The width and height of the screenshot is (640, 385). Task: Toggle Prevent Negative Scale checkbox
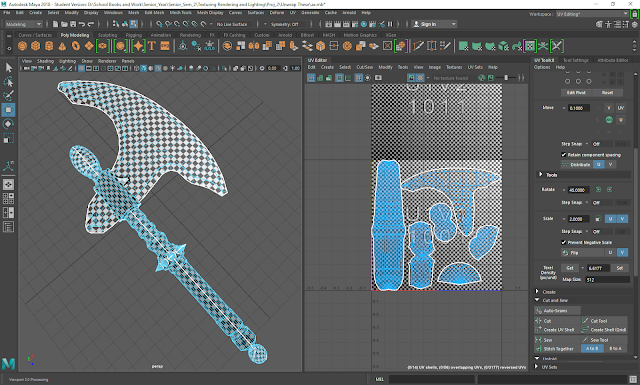pos(563,242)
